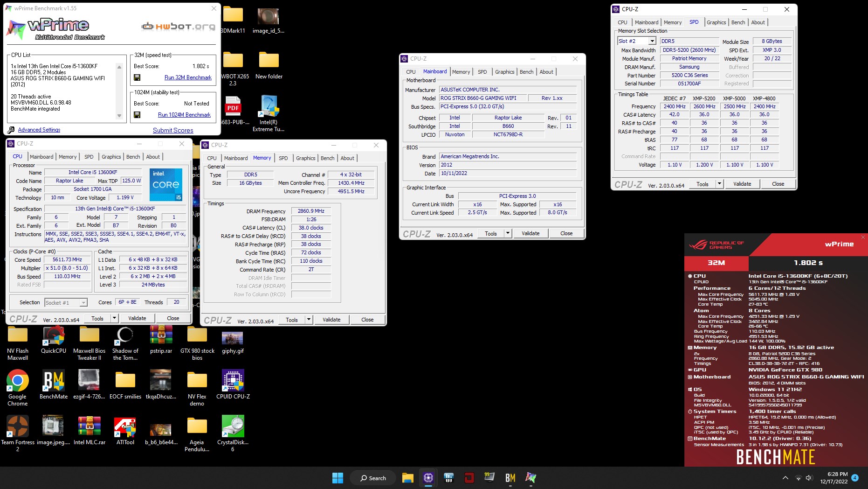Open the notification badge in the tray
The height and width of the screenshot is (489, 868).
point(855,478)
